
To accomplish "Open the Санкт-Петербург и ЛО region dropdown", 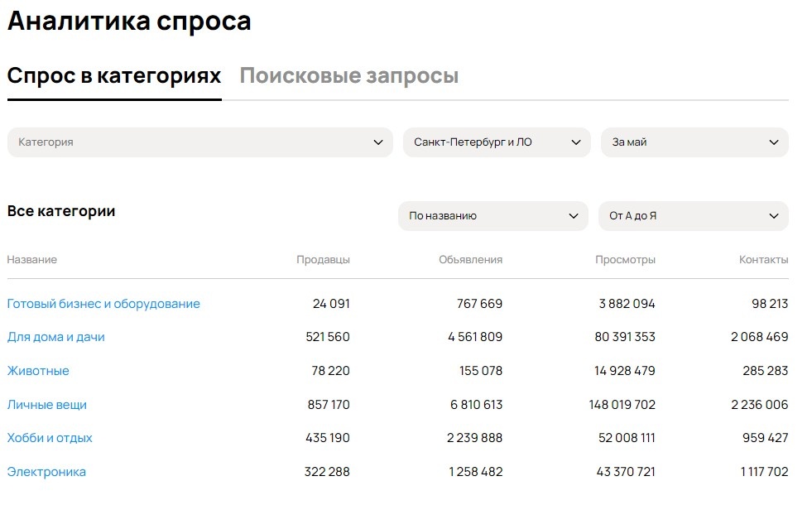I will 488,142.
